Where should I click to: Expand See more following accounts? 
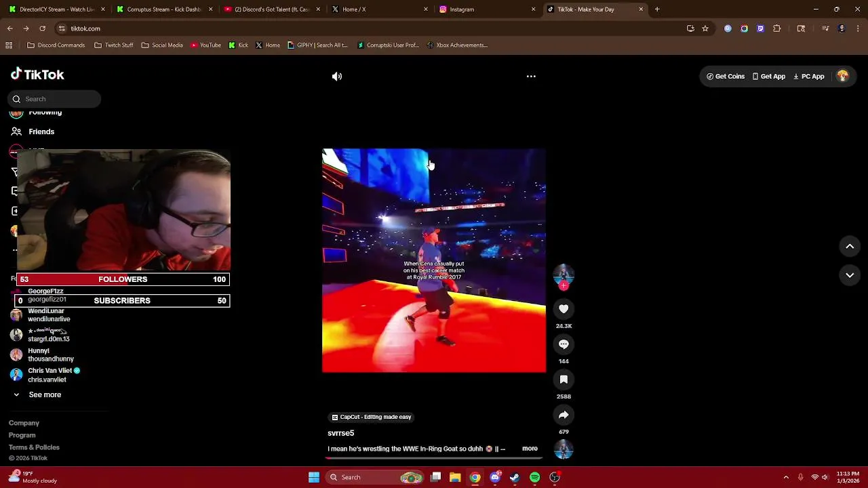37,394
